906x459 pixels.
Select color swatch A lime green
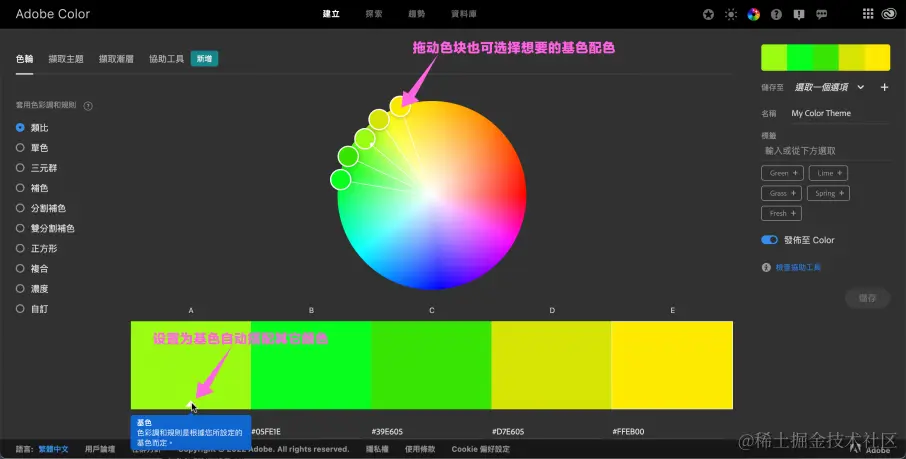point(191,365)
